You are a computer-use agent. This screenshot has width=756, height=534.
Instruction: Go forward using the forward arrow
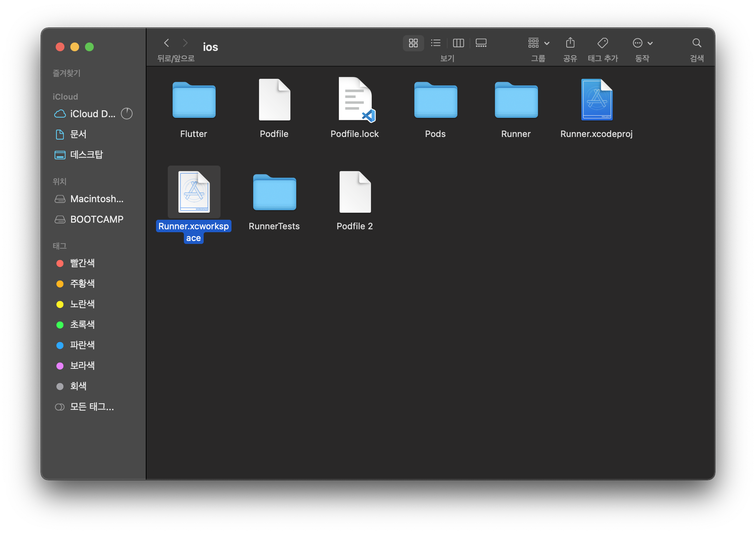point(185,43)
